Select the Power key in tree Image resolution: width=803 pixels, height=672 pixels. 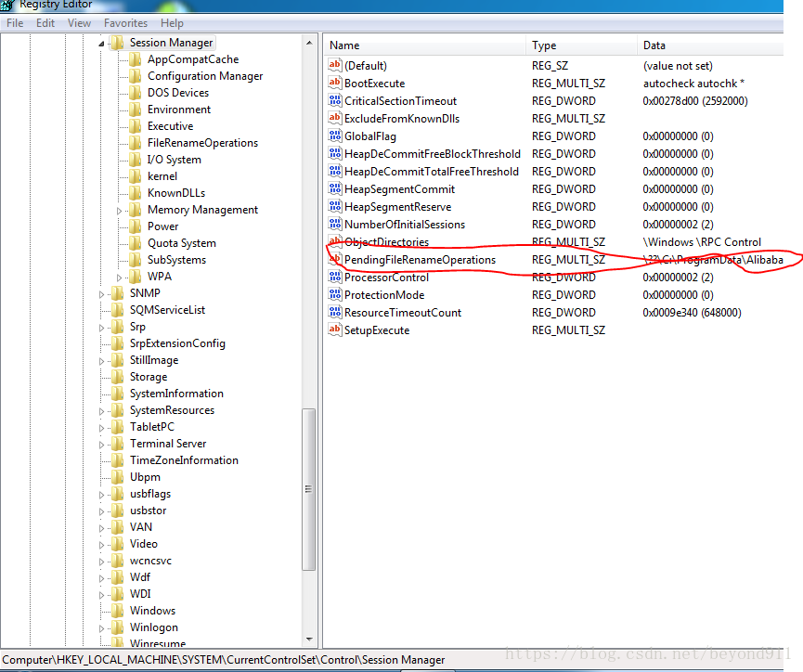[x=162, y=226]
